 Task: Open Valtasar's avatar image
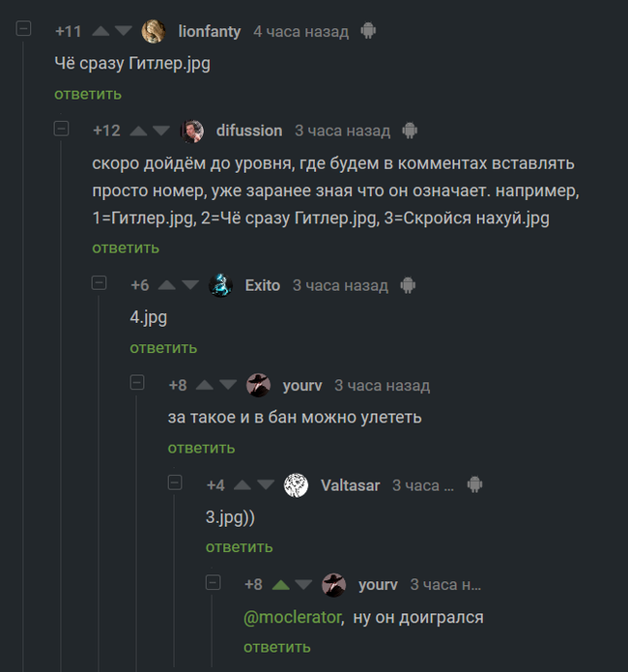tap(296, 485)
